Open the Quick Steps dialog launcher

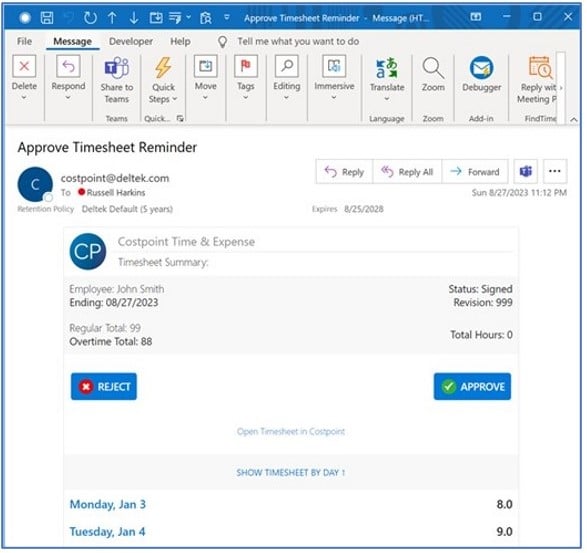(180, 118)
